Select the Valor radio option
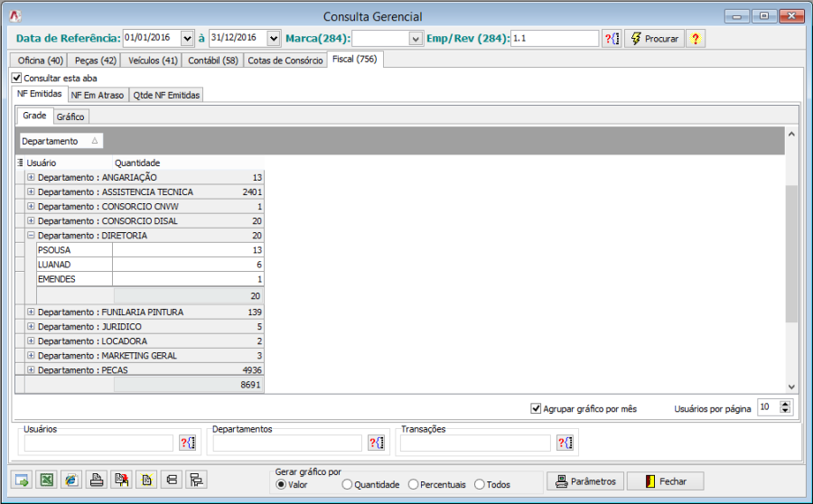This screenshot has height=504, width=813. pyautogui.click(x=281, y=484)
